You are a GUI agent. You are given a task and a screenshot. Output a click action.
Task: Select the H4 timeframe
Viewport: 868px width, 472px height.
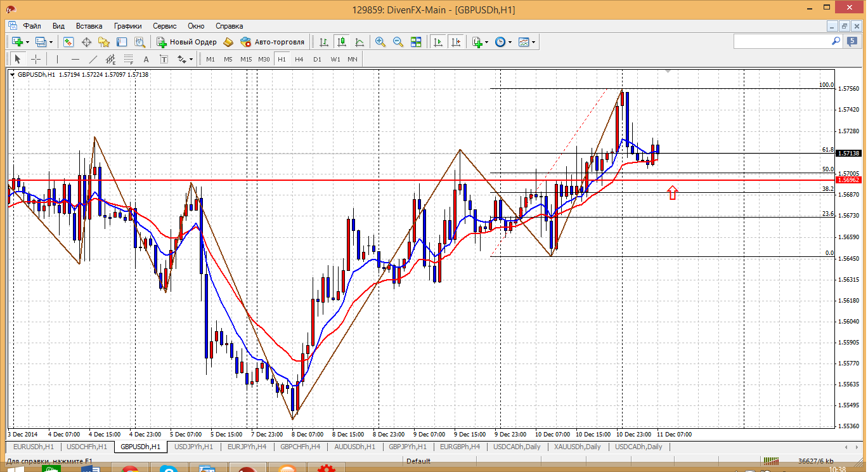[x=299, y=59]
